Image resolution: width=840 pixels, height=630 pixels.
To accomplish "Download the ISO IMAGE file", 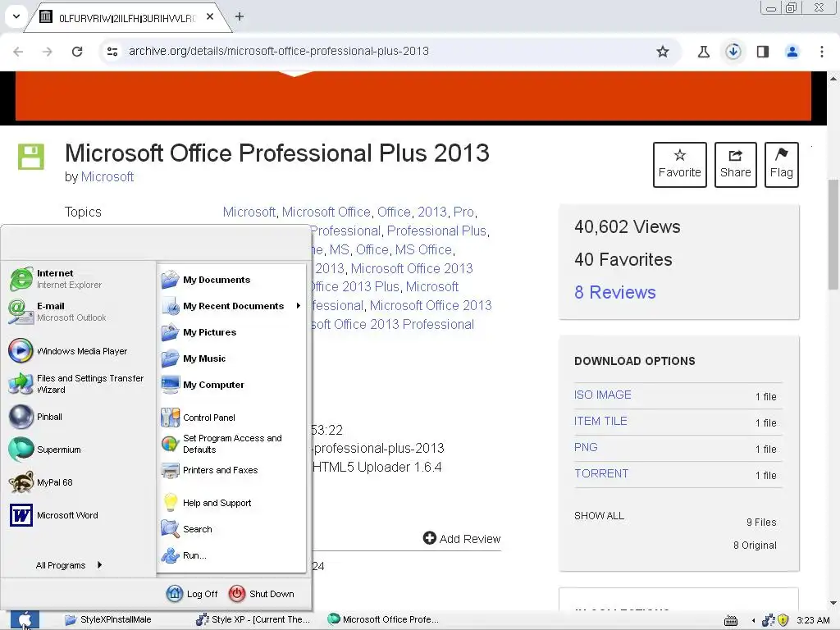I will coord(603,395).
